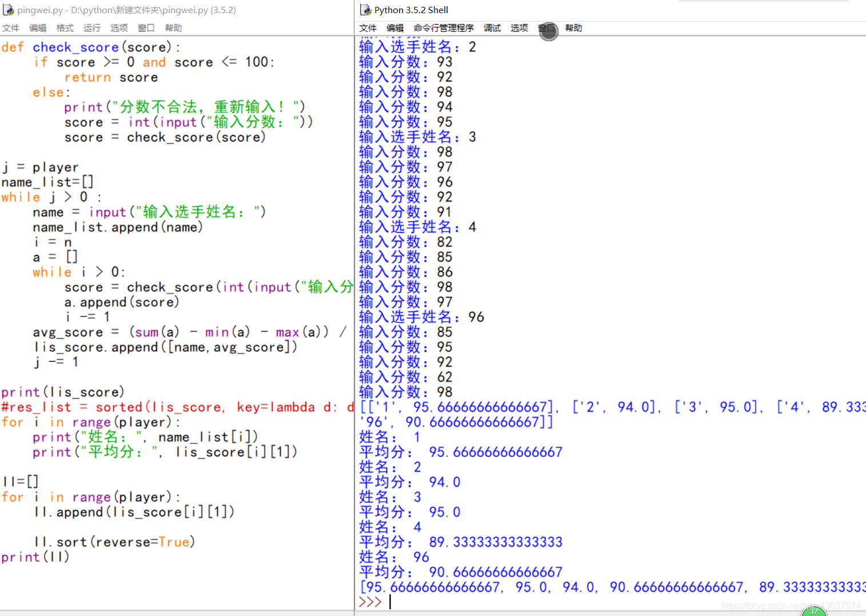Open 窗口 menu in editor window
Image resolution: width=866 pixels, height=616 pixels.
[x=146, y=28]
